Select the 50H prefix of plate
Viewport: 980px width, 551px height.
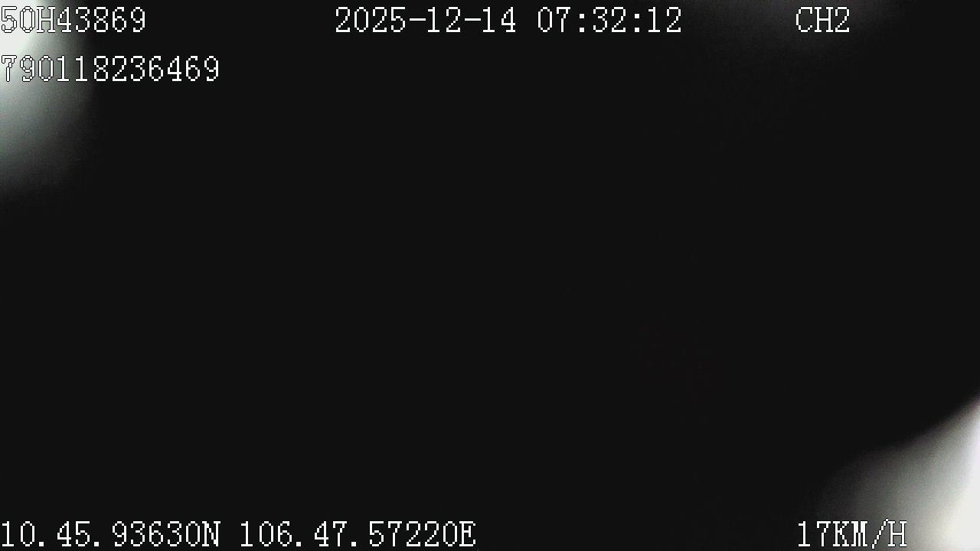pyautogui.click(x=28, y=20)
